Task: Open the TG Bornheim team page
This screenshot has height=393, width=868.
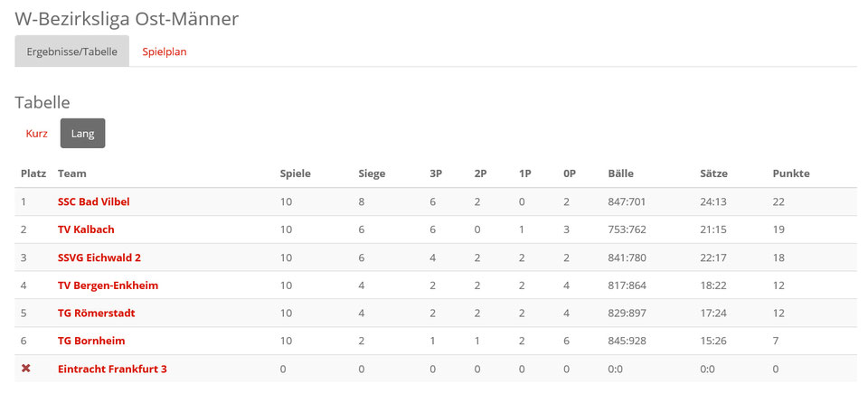Action: click(x=91, y=341)
